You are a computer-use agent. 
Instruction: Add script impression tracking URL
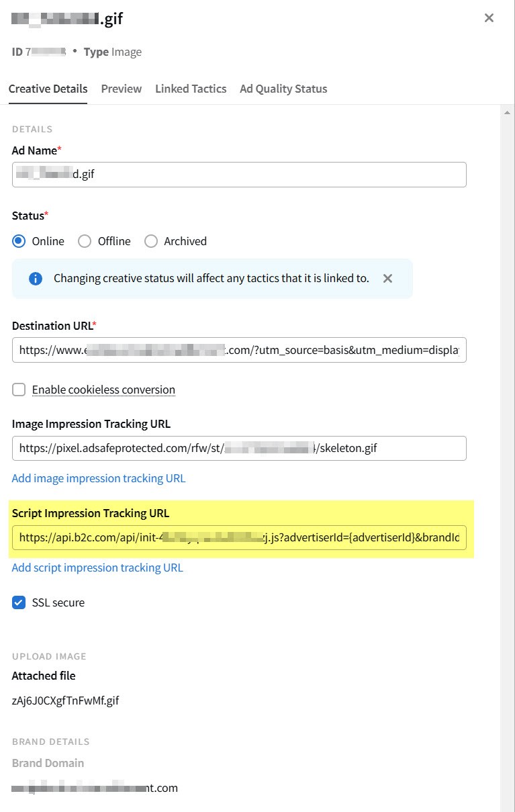pyautogui.click(x=97, y=568)
